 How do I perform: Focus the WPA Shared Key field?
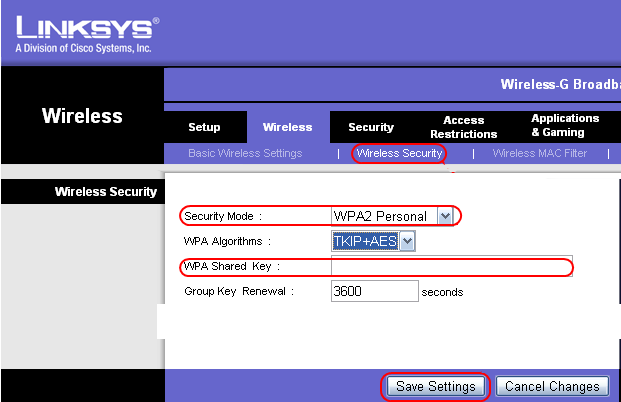pos(451,266)
